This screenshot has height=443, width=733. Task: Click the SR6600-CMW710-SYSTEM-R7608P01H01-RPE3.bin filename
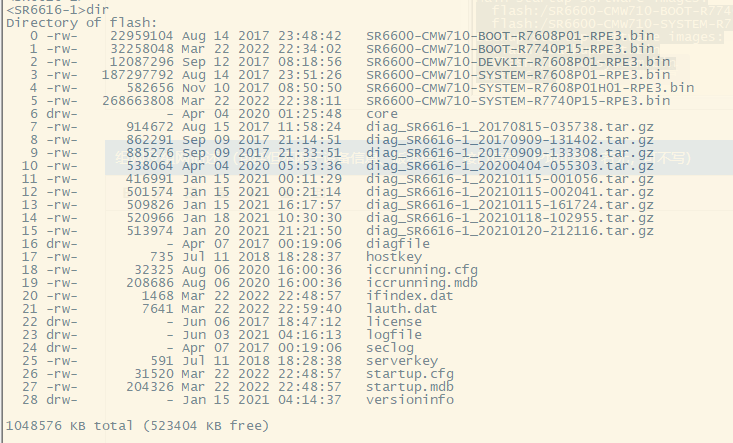pos(530,87)
